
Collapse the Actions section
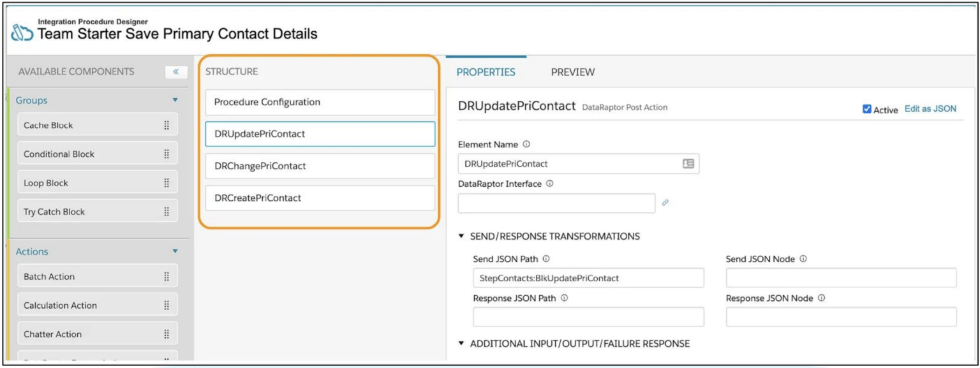click(x=175, y=251)
